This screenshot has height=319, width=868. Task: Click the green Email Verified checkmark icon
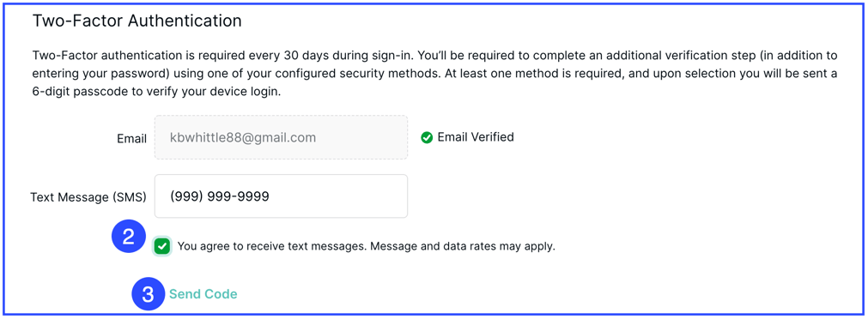[426, 137]
